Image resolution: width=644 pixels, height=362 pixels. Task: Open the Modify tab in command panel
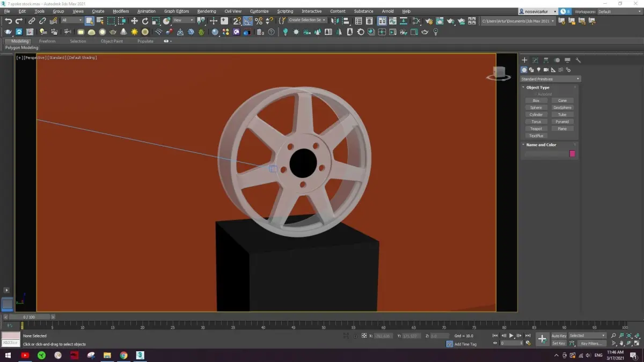point(535,60)
